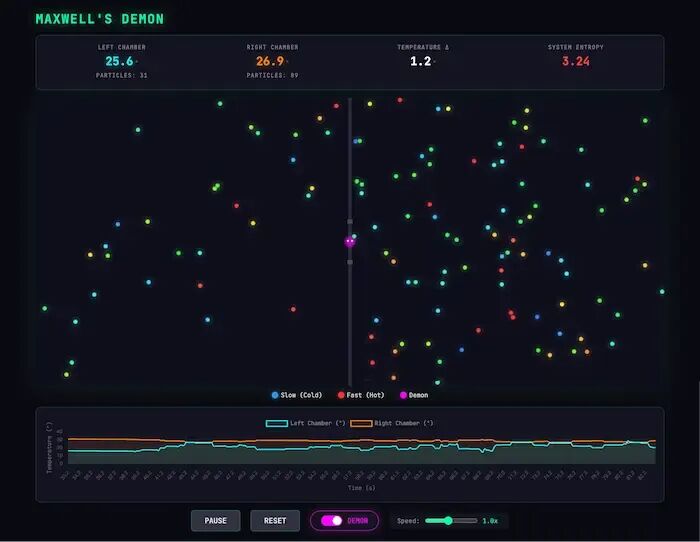Viewport: 700px width, 542px height.
Task: Click the Fast (Hot) legend text
Action: pos(365,395)
